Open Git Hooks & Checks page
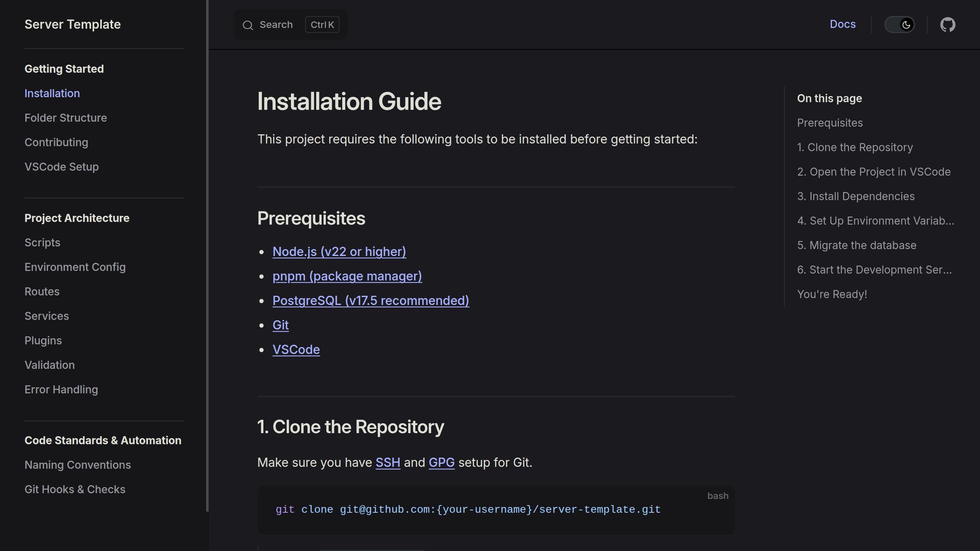 coord(75,489)
